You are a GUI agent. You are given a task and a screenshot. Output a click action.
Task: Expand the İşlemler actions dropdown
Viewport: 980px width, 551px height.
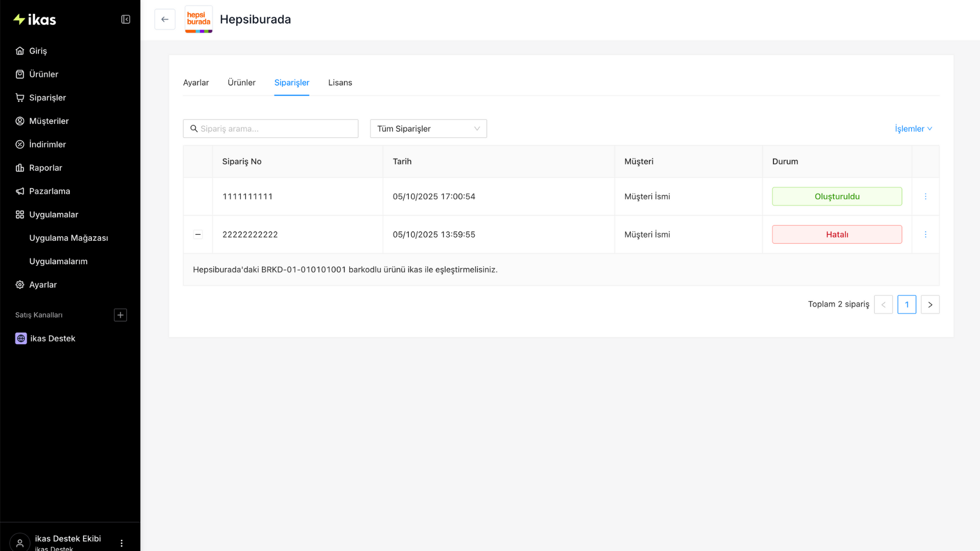(914, 129)
